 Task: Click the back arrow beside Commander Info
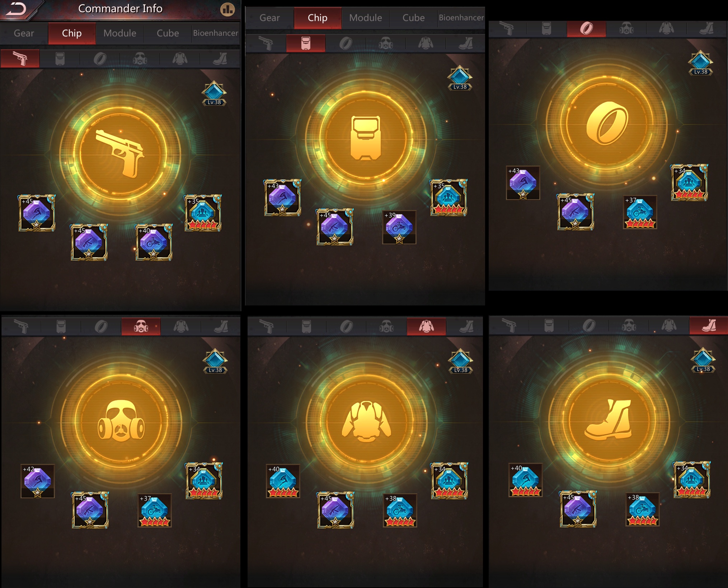coord(16,9)
